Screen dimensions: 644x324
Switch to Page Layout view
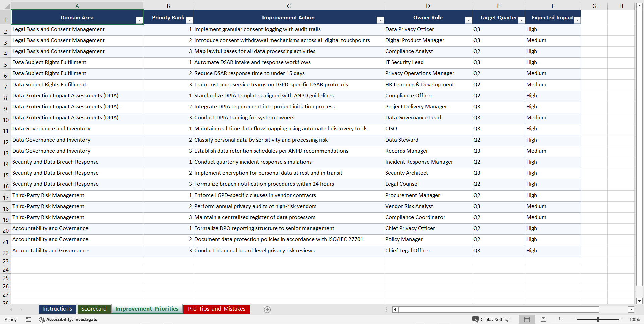(543, 319)
